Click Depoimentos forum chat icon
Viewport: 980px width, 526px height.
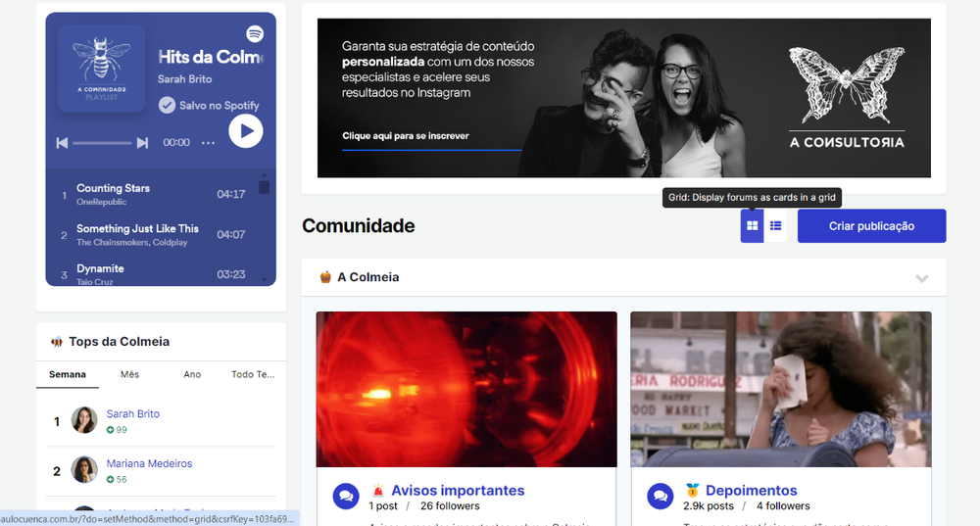click(x=660, y=497)
